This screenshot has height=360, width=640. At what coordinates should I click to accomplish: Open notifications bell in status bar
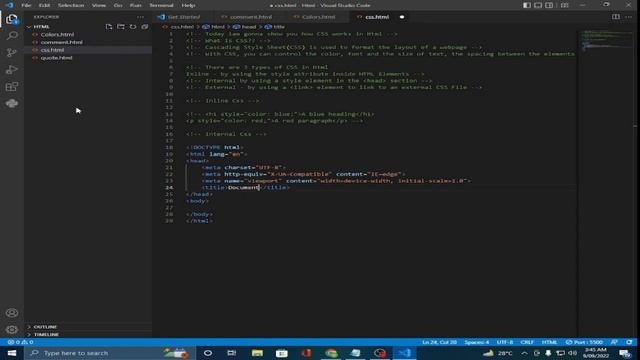coord(629,342)
